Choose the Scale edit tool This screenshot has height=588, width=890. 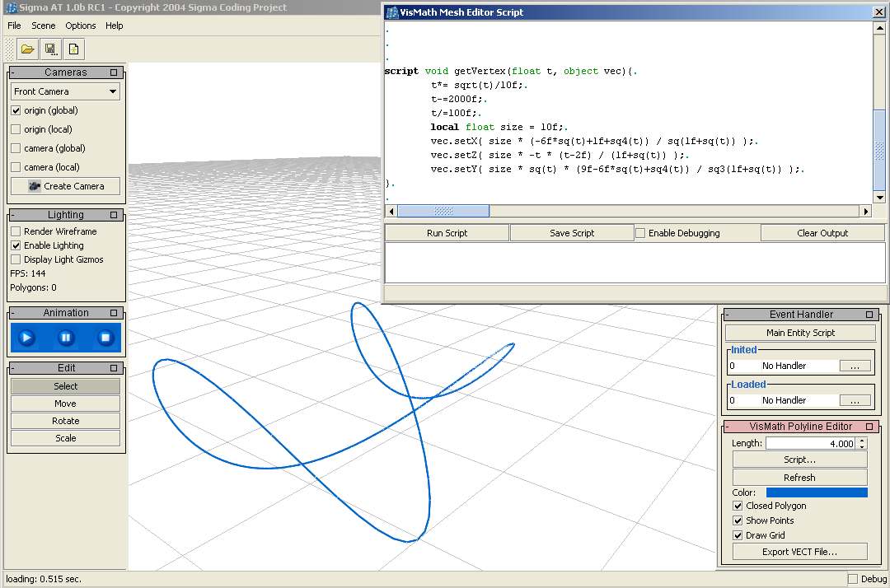tap(65, 438)
